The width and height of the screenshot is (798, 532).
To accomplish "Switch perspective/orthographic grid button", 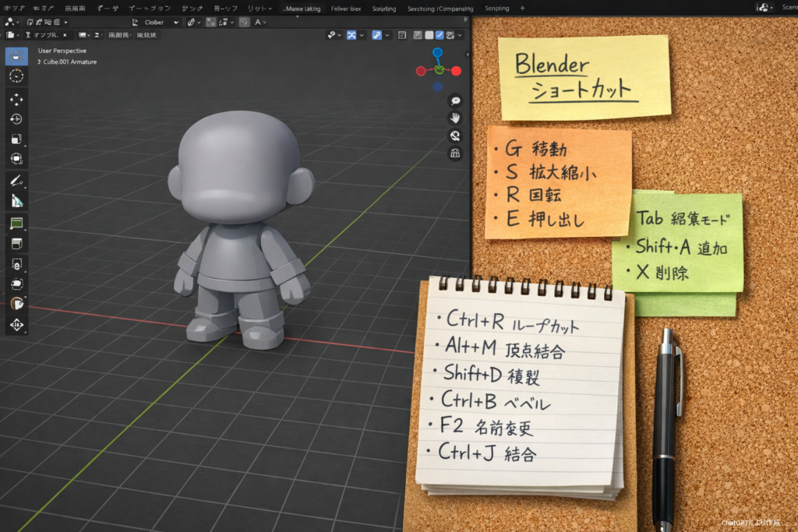I will [455, 153].
